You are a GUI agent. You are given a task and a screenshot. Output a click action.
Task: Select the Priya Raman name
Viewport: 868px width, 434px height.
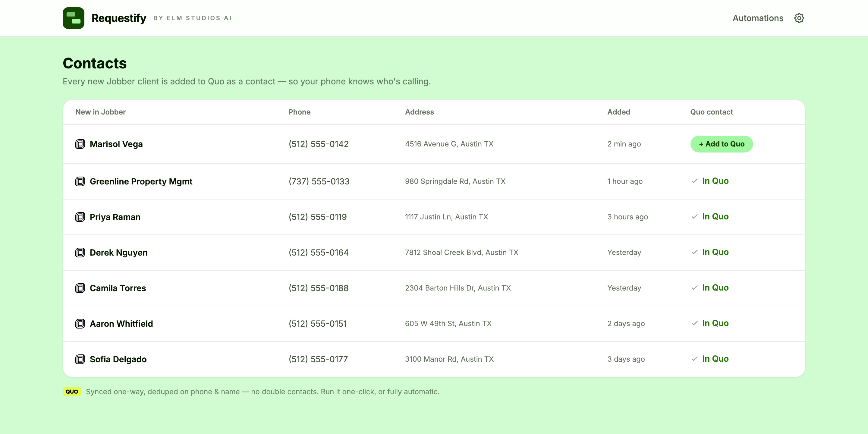[x=115, y=217]
